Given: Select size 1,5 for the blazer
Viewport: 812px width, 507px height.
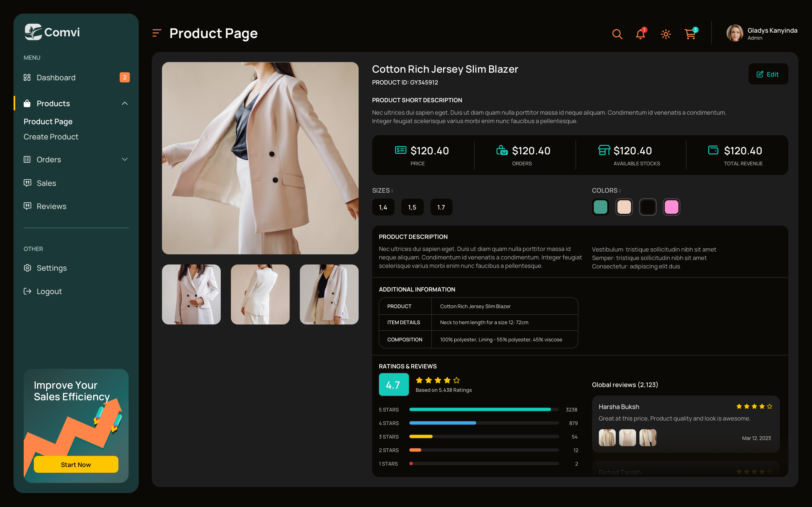Looking at the screenshot, I should 412,207.
